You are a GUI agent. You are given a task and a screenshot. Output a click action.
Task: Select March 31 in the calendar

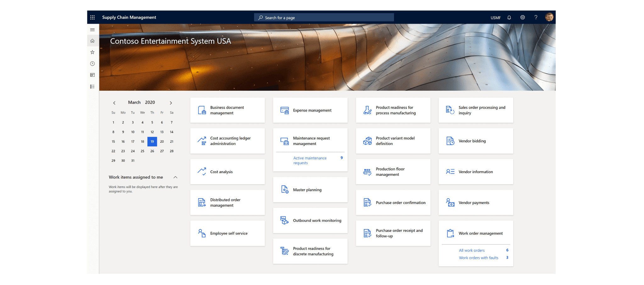[x=133, y=161]
